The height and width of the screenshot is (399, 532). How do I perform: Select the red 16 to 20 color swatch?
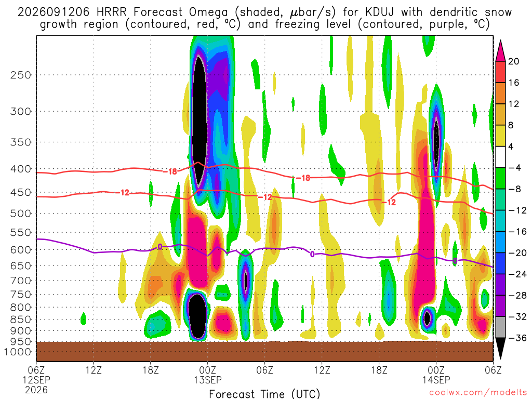coord(500,72)
